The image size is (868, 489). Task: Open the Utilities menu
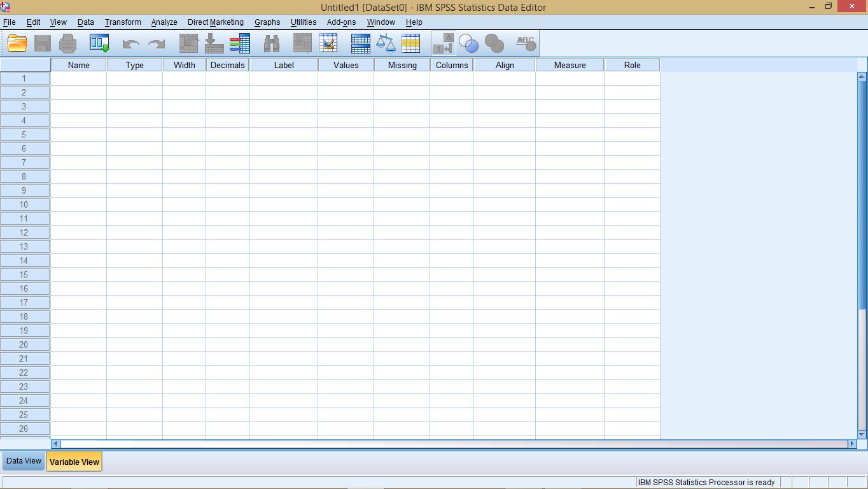point(304,22)
